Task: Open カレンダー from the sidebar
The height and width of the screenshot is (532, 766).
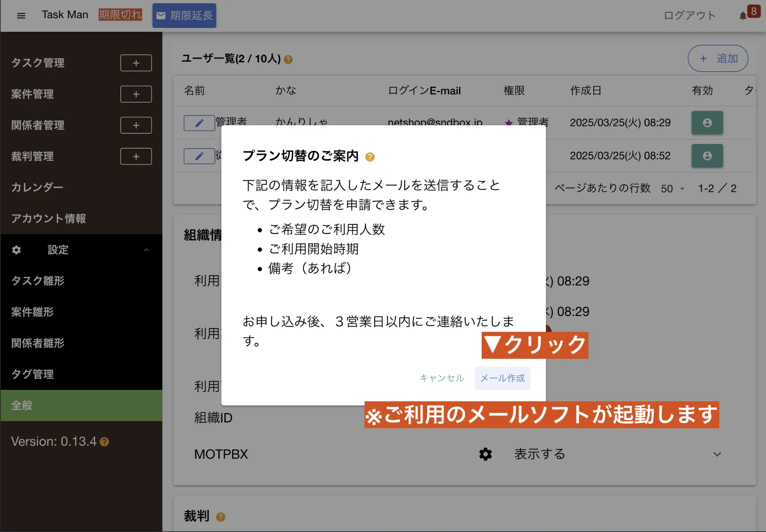Action: (x=37, y=187)
